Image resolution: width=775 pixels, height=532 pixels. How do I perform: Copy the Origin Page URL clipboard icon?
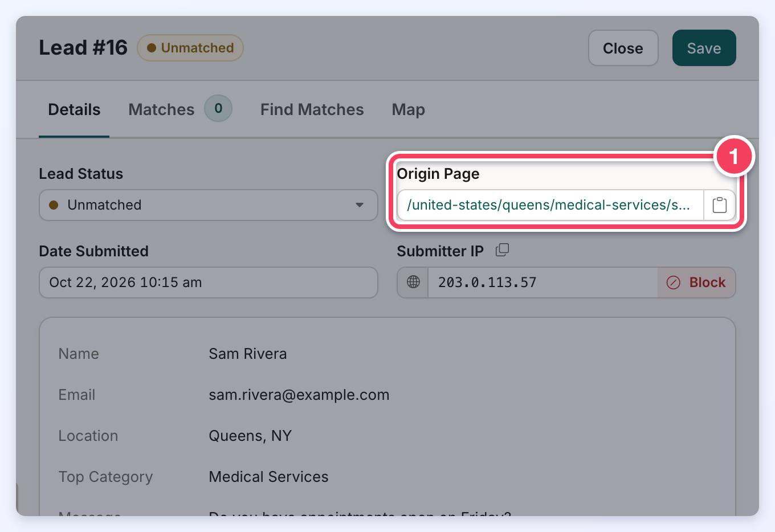(x=720, y=205)
